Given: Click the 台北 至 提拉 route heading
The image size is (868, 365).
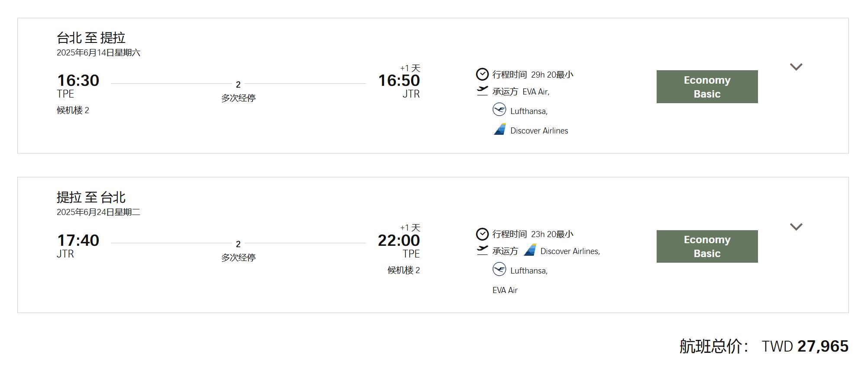Looking at the screenshot, I should point(91,38).
